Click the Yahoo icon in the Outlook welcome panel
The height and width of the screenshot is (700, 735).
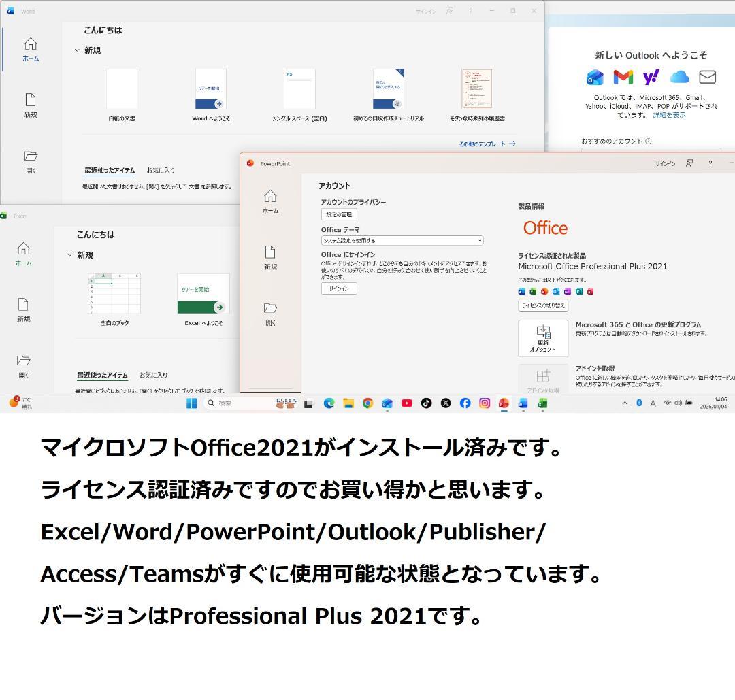652,77
